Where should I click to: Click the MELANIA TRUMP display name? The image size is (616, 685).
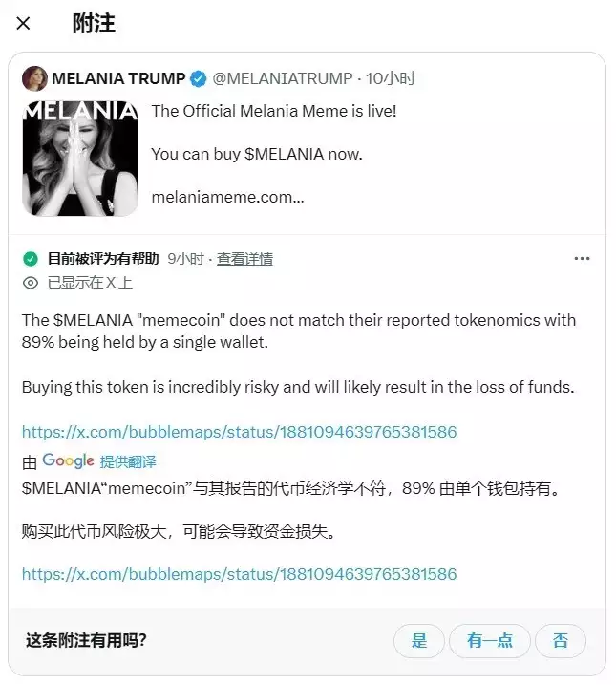click(x=118, y=78)
